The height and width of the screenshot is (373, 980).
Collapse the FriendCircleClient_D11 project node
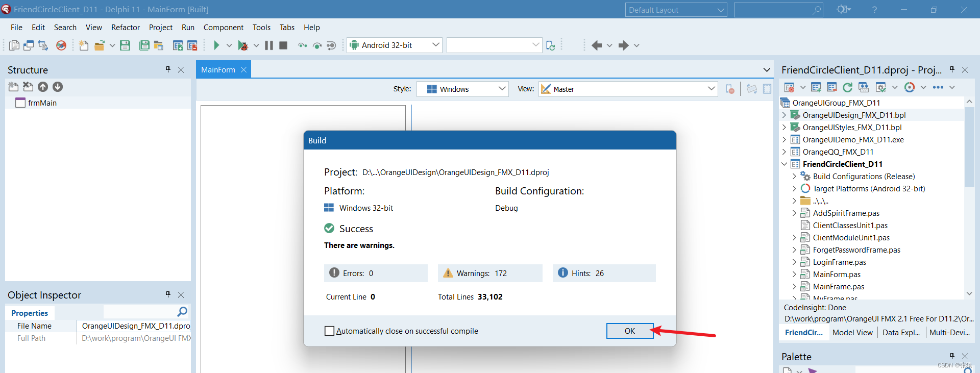785,164
